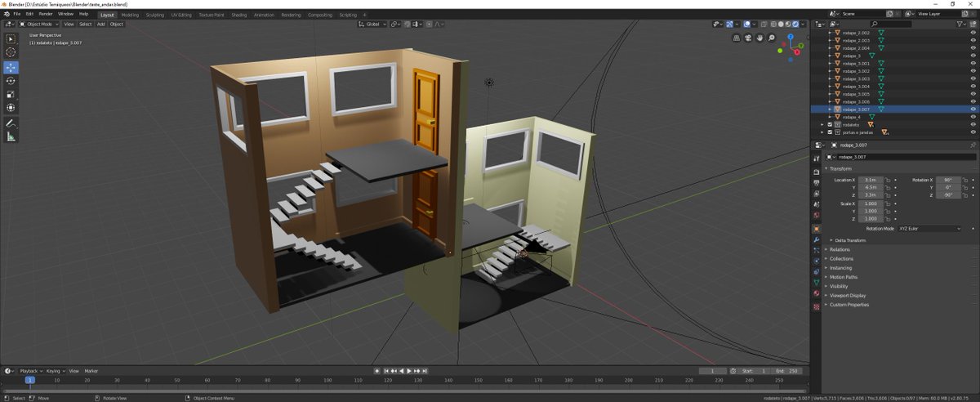Toggle lock on Scale X
The image size is (980, 402).
pos(889,203)
